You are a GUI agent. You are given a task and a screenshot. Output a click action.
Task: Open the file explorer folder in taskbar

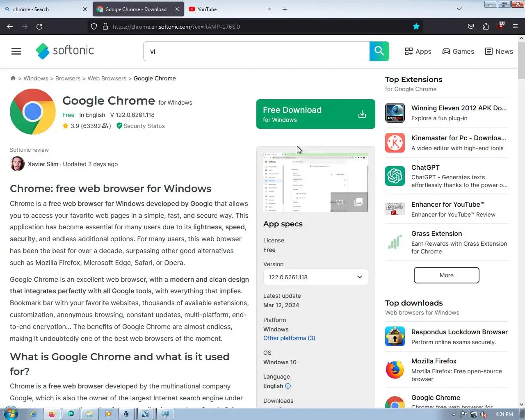tap(89, 414)
